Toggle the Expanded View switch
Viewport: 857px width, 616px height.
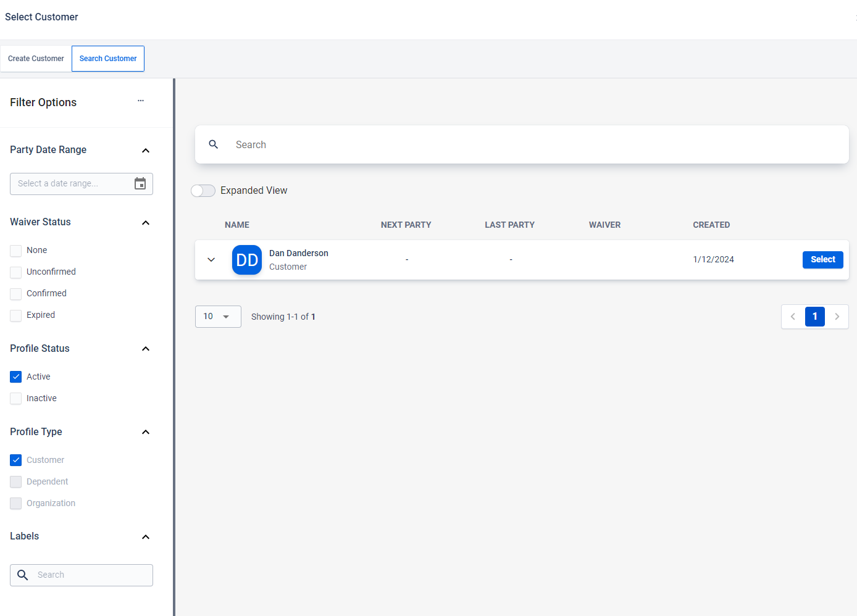click(203, 191)
